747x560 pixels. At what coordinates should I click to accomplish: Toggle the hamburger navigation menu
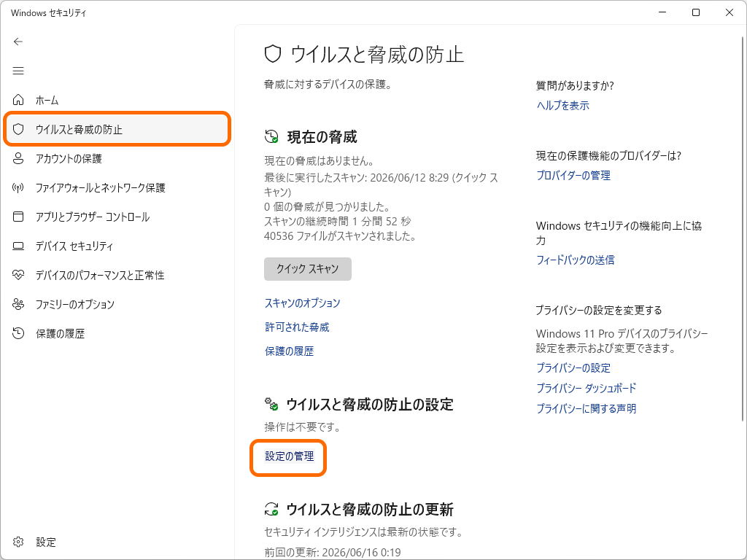[x=18, y=71]
